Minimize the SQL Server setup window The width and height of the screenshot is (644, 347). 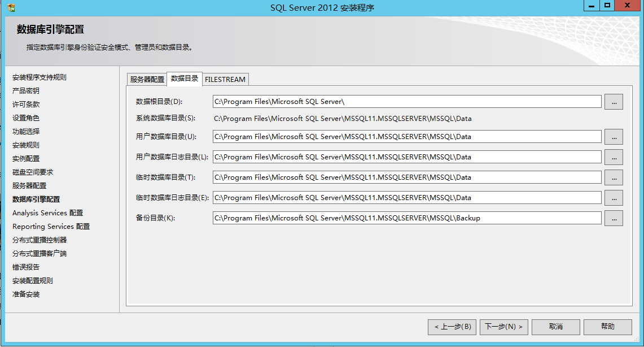(592, 6)
